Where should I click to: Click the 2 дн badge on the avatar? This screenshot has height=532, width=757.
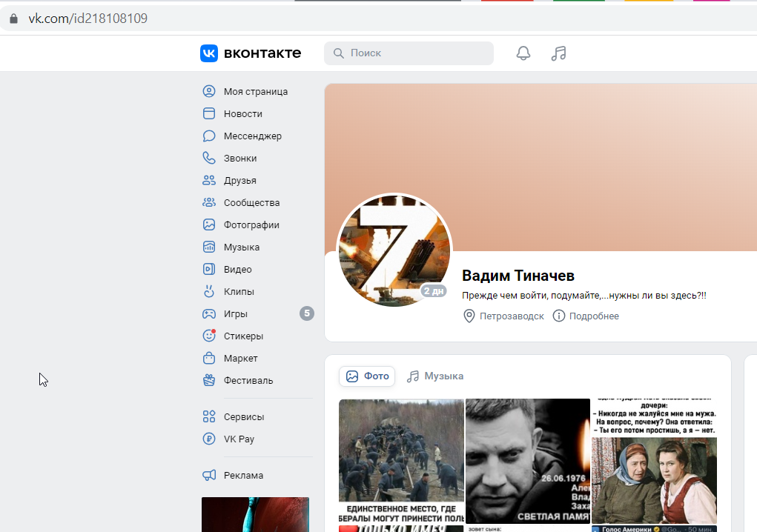point(434,291)
